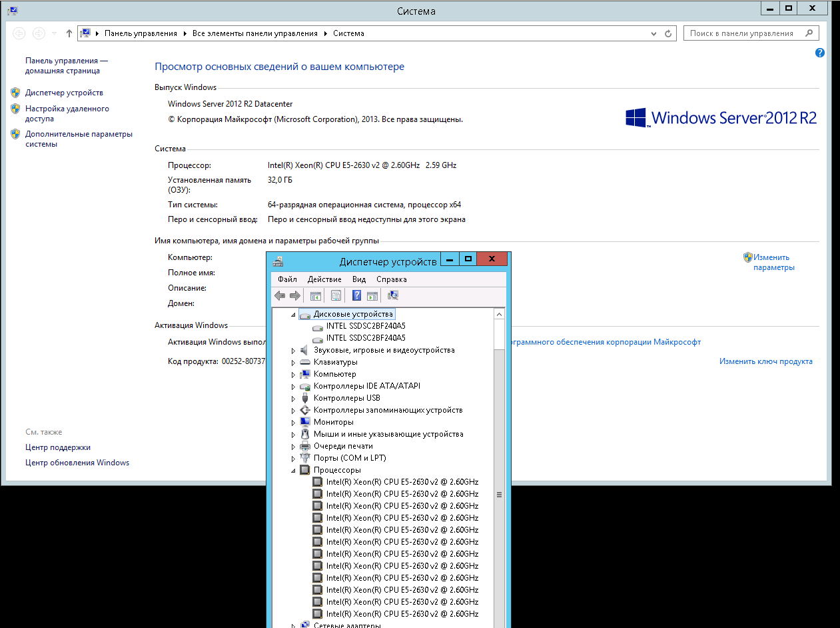Open the Диспетчер устройств link in the sidebar

(64, 93)
